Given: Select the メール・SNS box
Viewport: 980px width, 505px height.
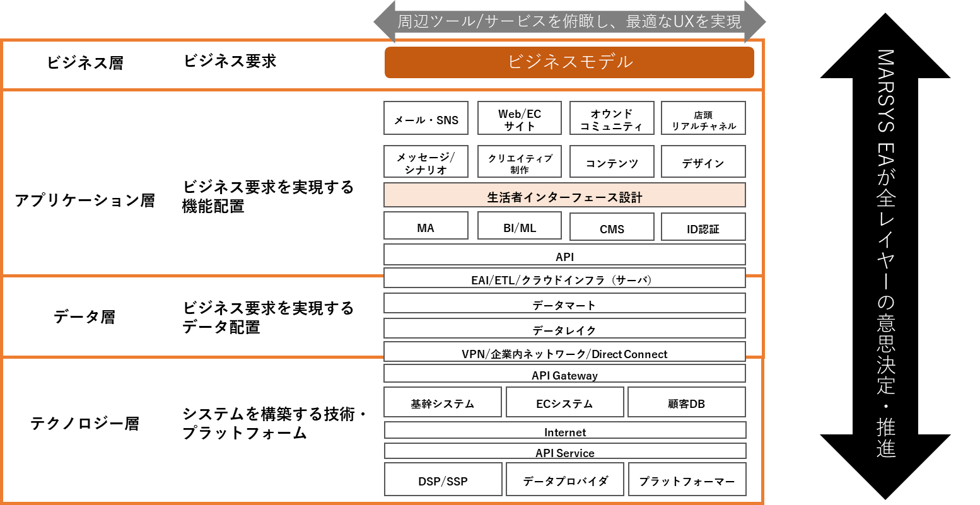Looking at the screenshot, I should pos(426,119).
